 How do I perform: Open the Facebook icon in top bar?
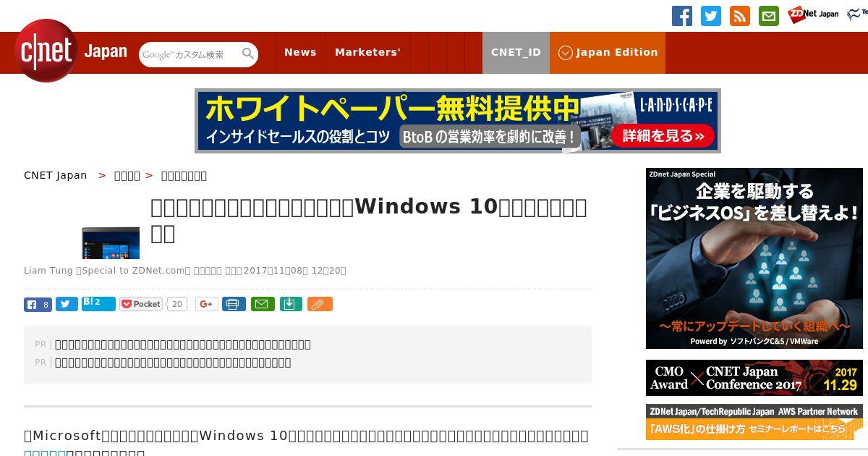click(x=682, y=16)
